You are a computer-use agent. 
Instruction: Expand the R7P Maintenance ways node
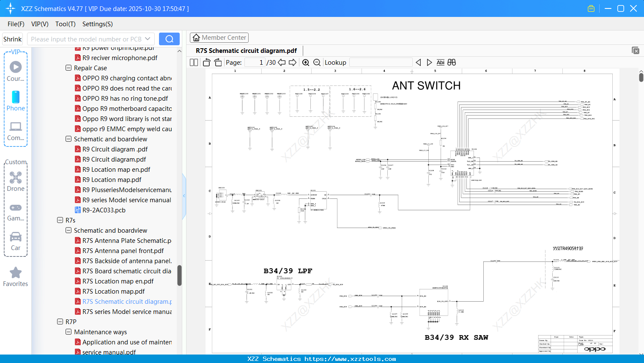pos(68,332)
